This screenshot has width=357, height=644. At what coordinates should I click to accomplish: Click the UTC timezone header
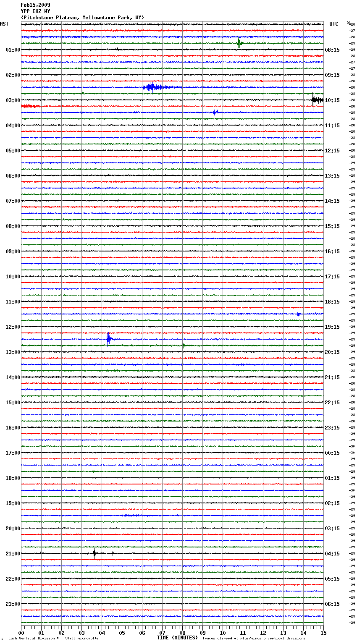pyautogui.click(x=334, y=24)
